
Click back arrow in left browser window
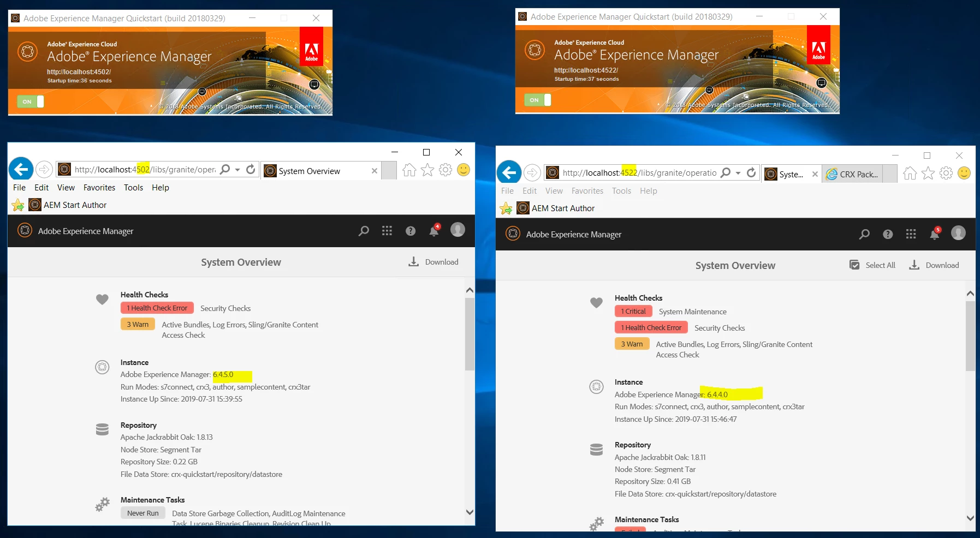pos(21,170)
